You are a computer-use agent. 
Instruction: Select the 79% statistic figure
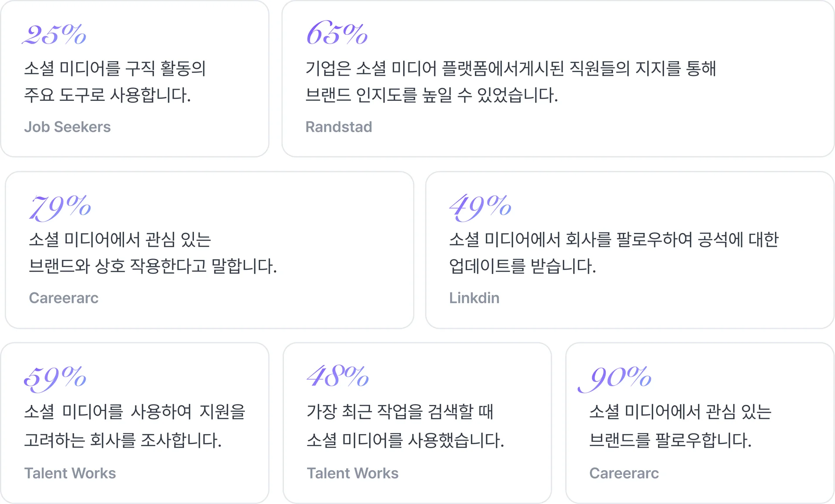(x=60, y=206)
